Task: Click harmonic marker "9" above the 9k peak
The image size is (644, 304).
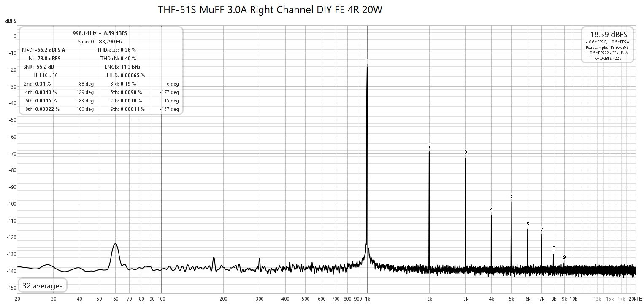Action: click(x=564, y=257)
